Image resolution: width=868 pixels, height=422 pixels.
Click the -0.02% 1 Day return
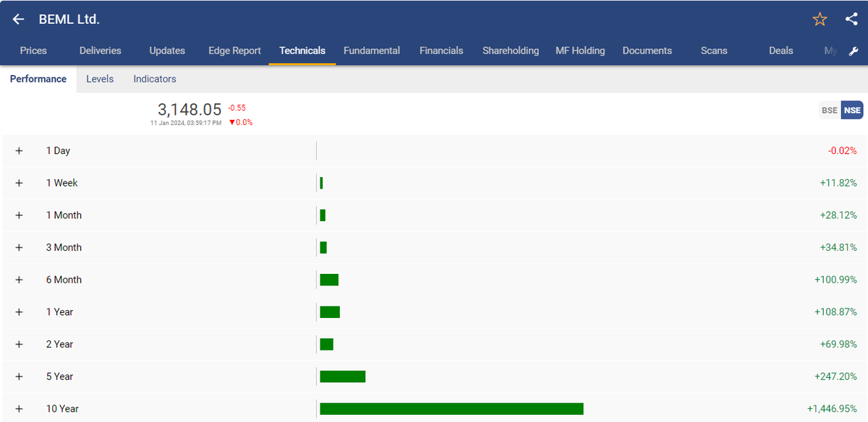pyautogui.click(x=843, y=151)
